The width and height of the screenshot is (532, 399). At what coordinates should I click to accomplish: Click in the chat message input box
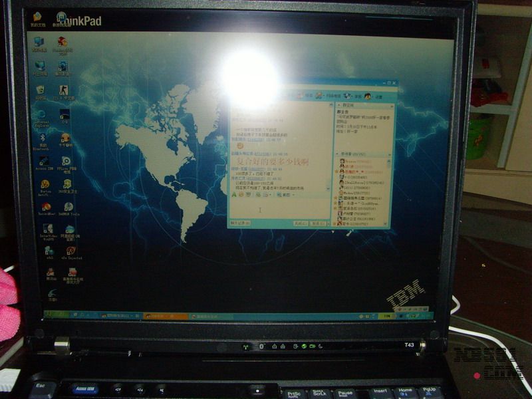pos(279,209)
